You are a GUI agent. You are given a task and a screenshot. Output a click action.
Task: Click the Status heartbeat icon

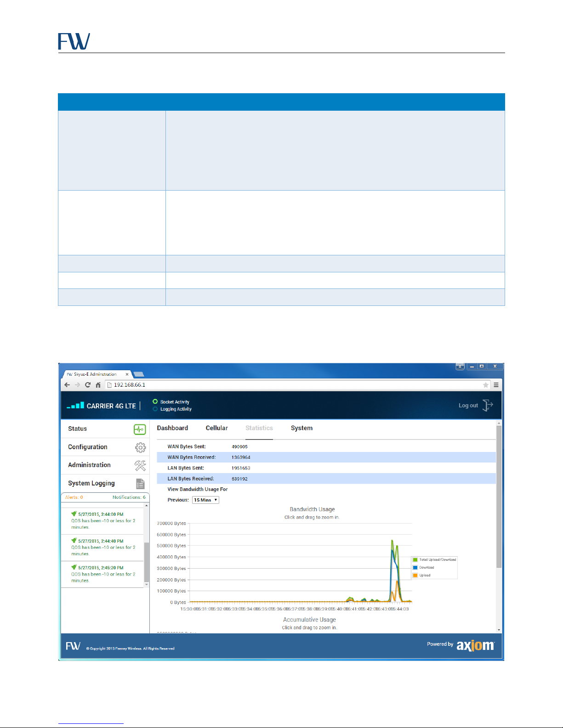140,429
